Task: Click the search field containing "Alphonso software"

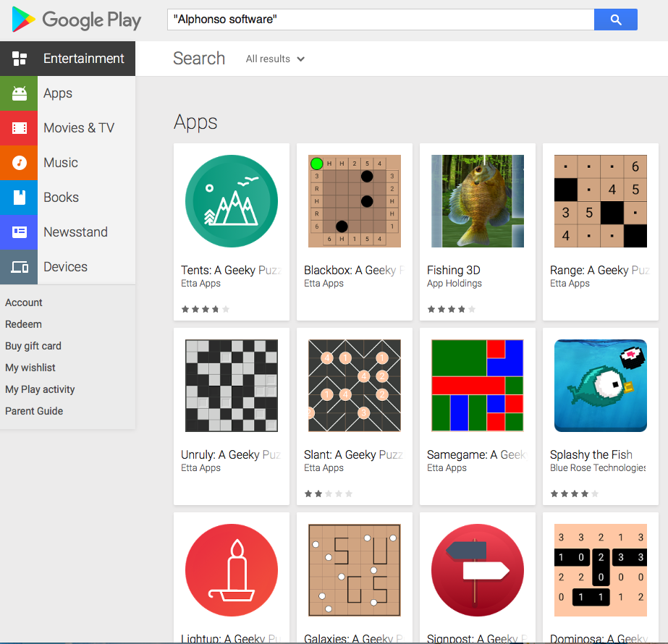Action: click(x=381, y=20)
